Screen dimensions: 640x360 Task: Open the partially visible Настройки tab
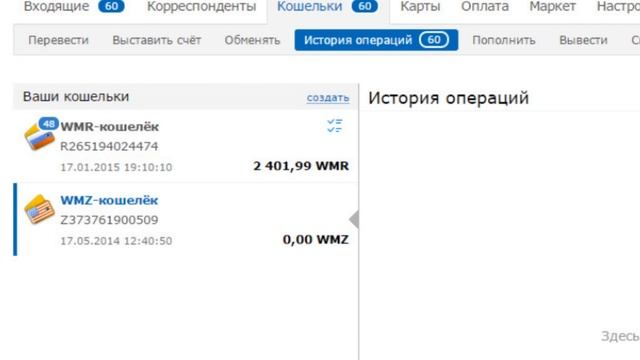[618, 7]
